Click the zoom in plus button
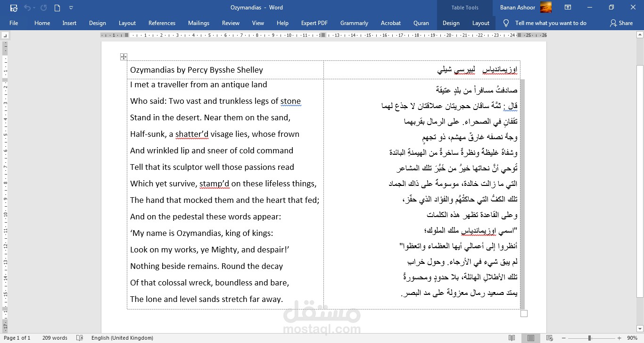 click(x=619, y=338)
